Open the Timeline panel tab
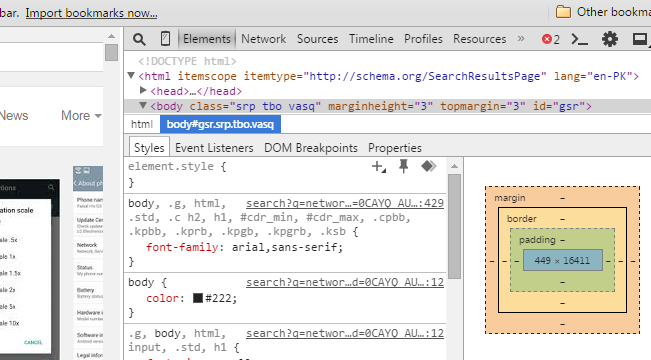 [x=371, y=39]
